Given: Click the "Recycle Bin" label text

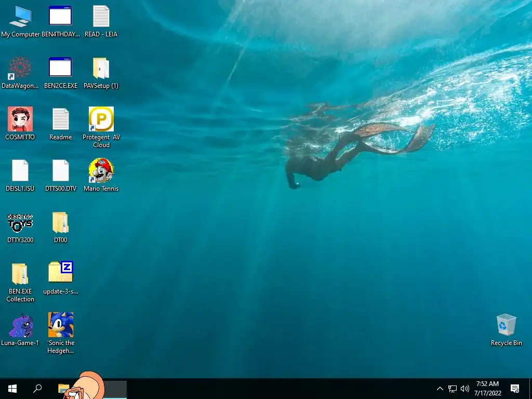Looking at the screenshot, I should 506,343.
